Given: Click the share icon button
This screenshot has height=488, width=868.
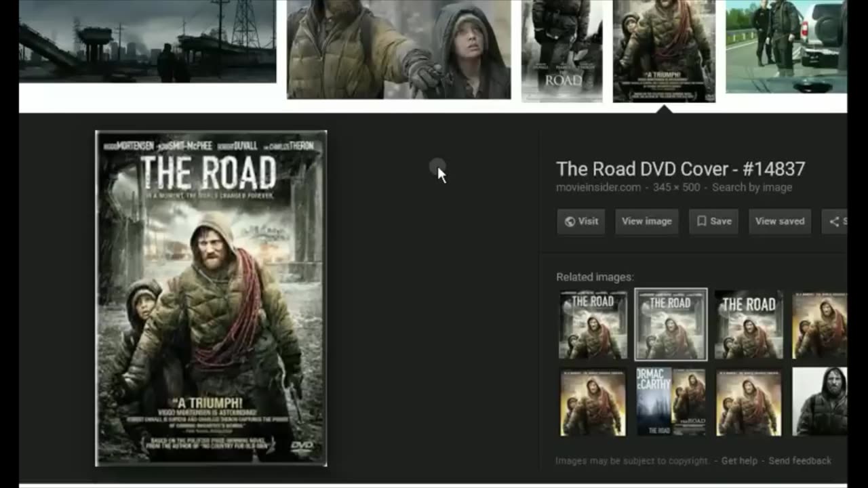Looking at the screenshot, I should click(834, 221).
